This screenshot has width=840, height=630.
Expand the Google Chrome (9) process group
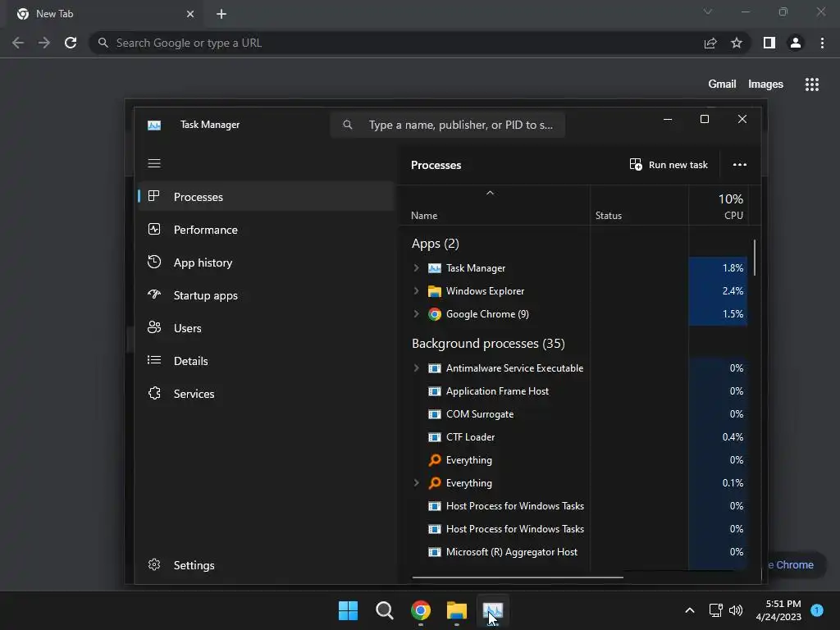pos(416,314)
